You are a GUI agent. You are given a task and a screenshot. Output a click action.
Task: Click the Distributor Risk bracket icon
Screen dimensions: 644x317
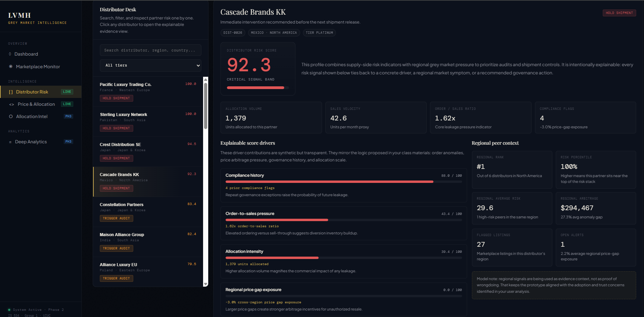pos(11,92)
